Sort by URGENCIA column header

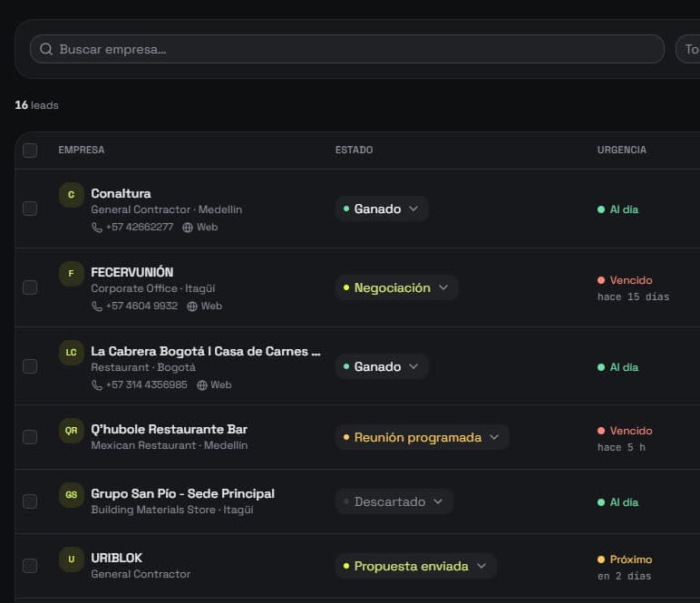[x=621, y=150]
